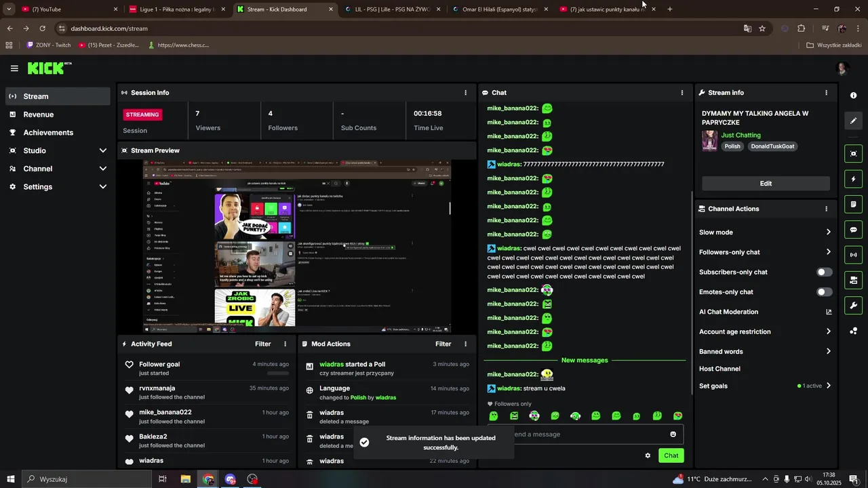Screen dimensions: 868x488
Task: Click the user avatar in Kick header
Action: [843, 68]
